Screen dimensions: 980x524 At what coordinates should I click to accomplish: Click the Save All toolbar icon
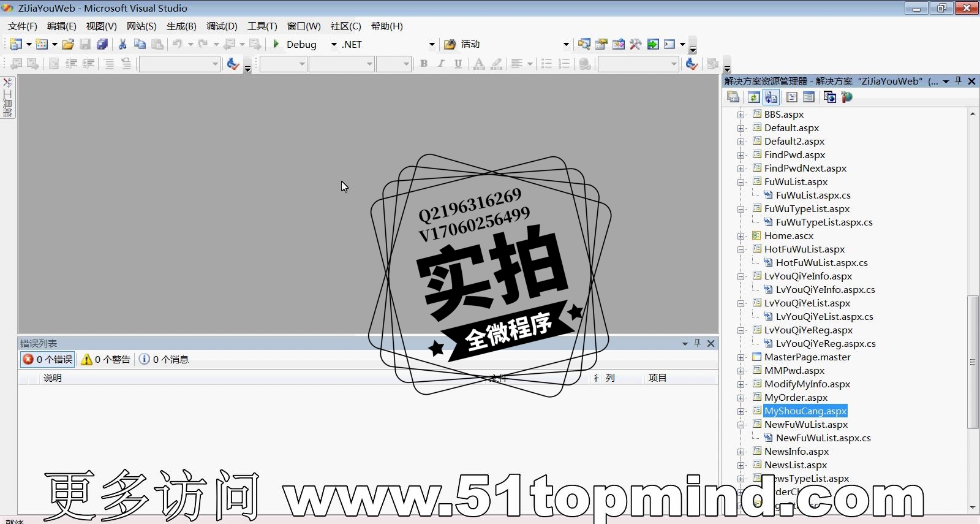click(x=102, y=44)
